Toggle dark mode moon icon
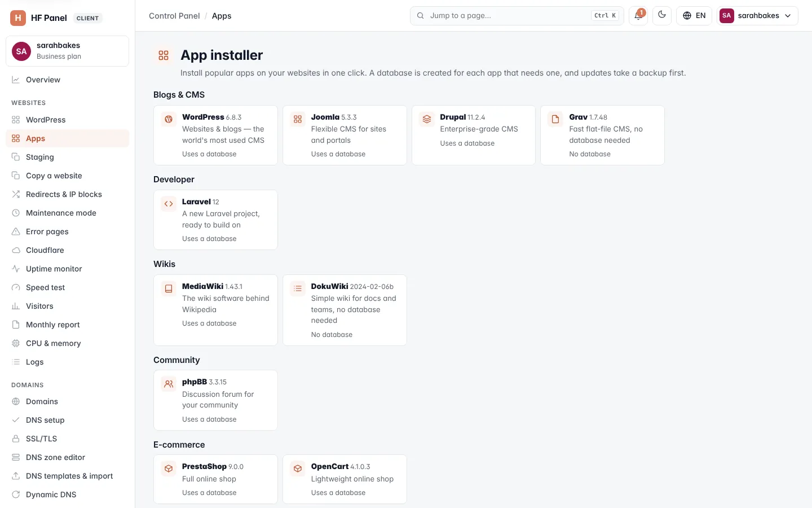This screenshot has width=812, height=508. click(662, 16)
